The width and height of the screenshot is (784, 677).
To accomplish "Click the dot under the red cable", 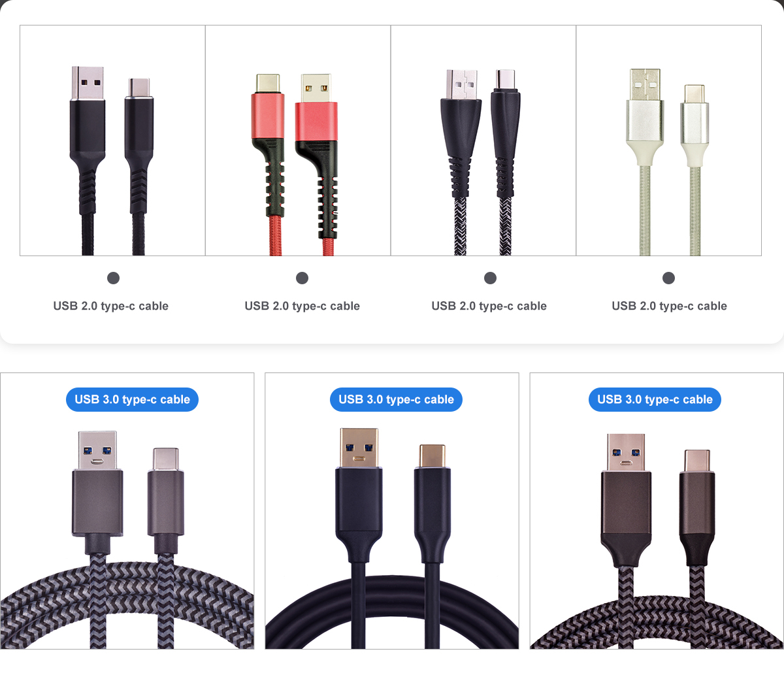I will [302, 278].
